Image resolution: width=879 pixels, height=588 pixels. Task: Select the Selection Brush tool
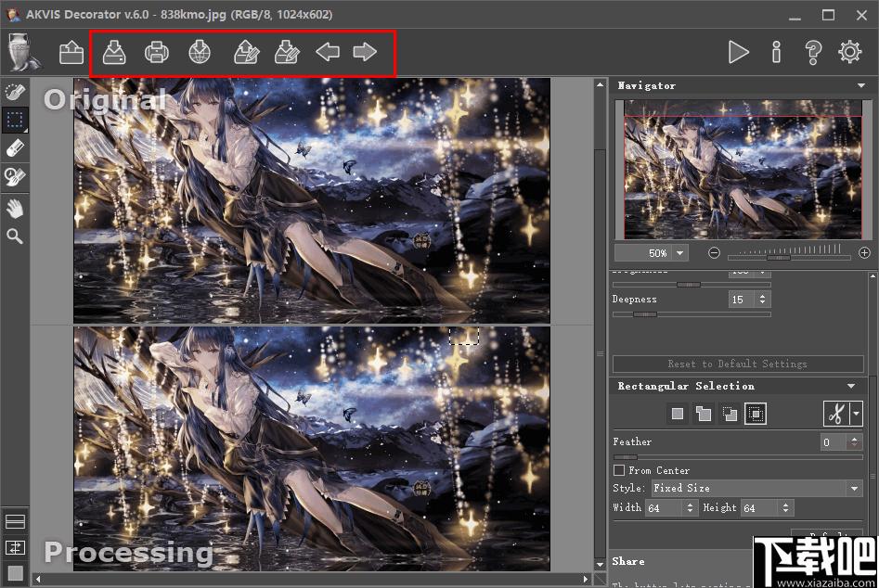coord(15,92)
